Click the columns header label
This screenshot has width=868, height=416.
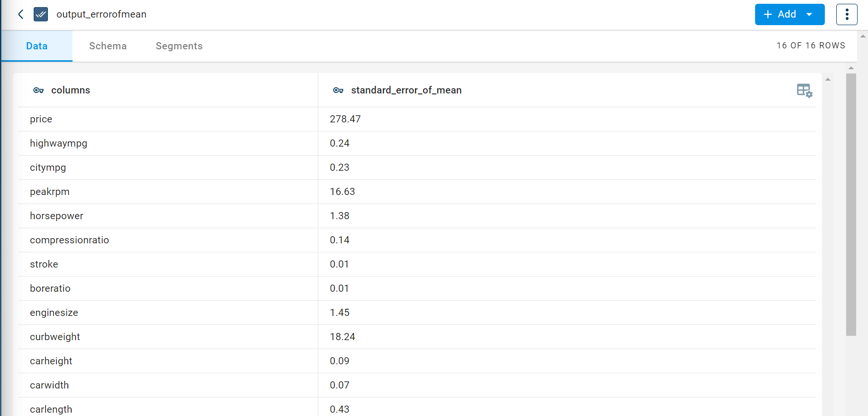[71, 90]
